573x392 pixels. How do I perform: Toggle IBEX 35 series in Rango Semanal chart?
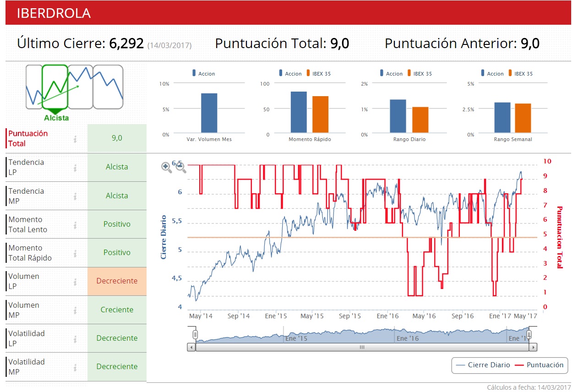[520, 73]
